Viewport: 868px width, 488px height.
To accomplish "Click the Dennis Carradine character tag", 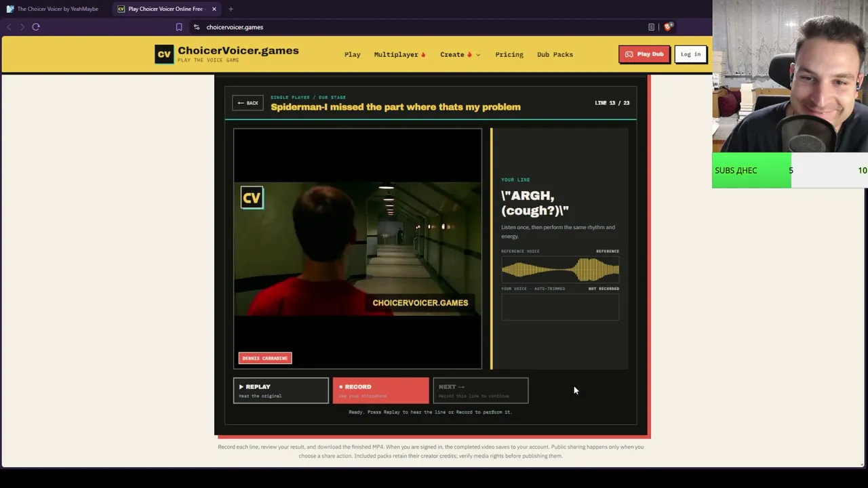I will tap(265, 358).
